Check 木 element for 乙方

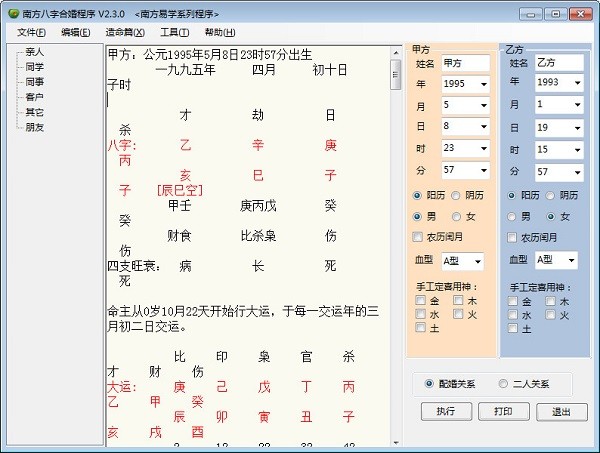point(550,301)
